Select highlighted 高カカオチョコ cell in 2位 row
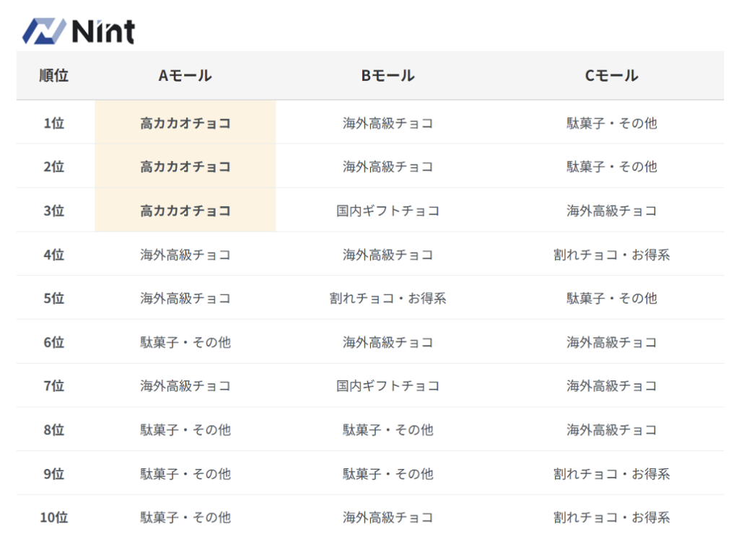This screenshot has height=560, width=739. coord(185,167)
